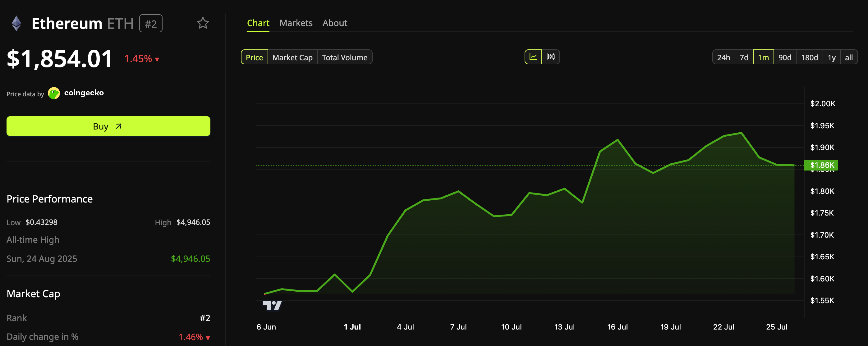Set chart range to 1m
Viewport: 868px width, 346px height.
(763, 57)
